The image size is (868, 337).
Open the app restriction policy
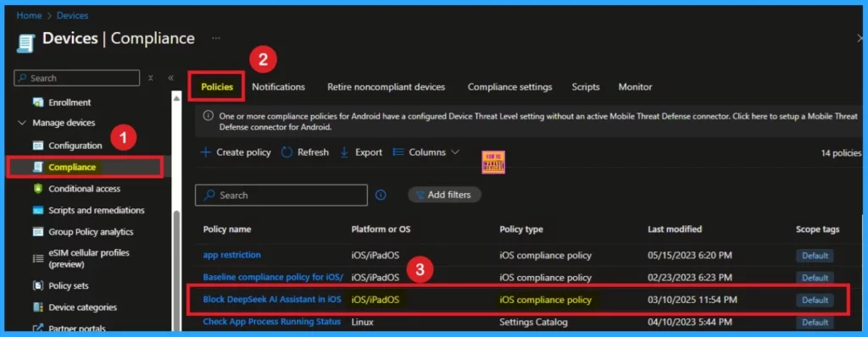(232, 255)
